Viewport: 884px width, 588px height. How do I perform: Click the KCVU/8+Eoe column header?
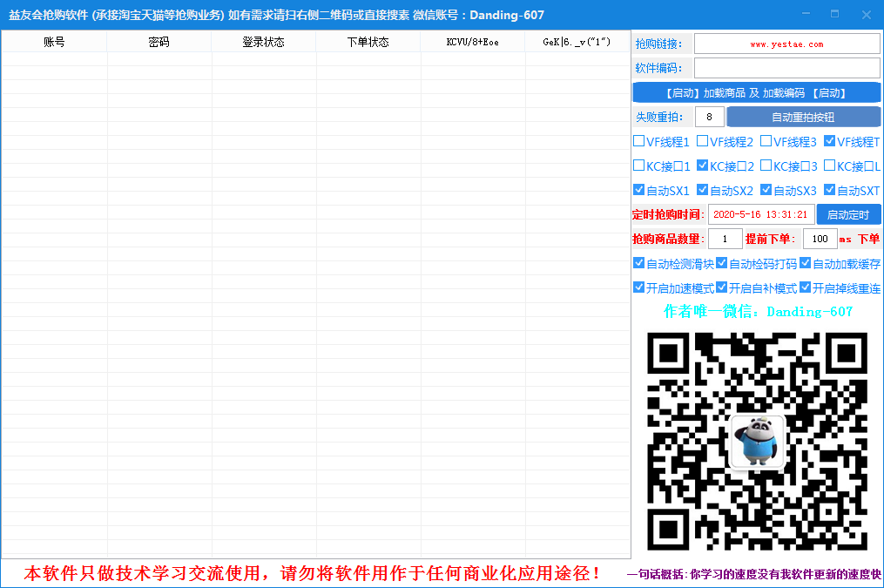[x=472, y=42]
